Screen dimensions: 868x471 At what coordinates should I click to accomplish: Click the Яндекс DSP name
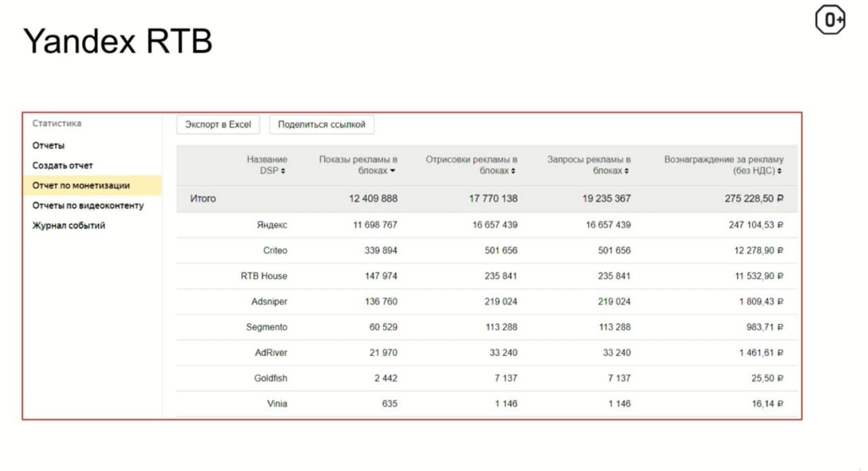tap(272, 224)
